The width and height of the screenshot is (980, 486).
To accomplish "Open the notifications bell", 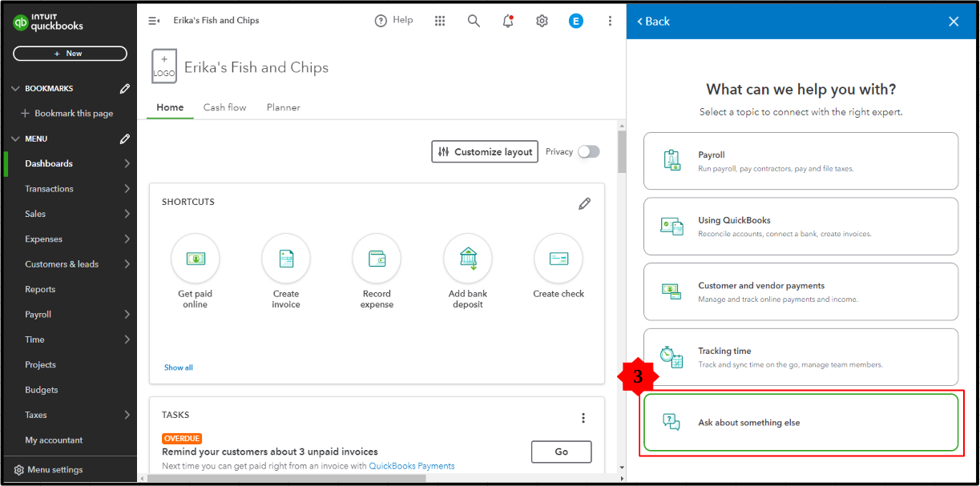I will (508, 21).
